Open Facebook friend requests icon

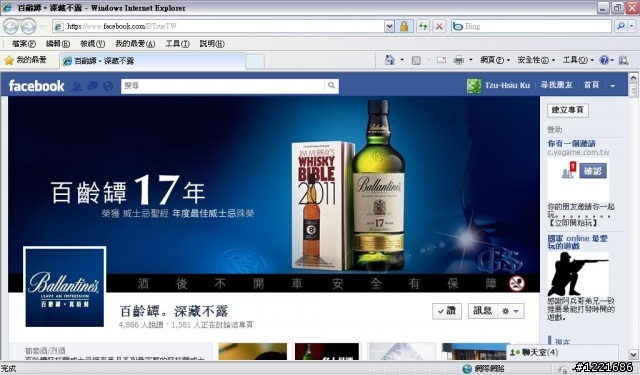[x=77, y=86]
